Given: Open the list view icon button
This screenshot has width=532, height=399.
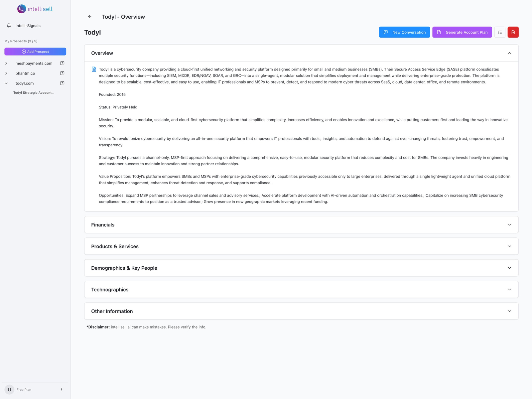Looking at the screenshot, I should (500, 32).
